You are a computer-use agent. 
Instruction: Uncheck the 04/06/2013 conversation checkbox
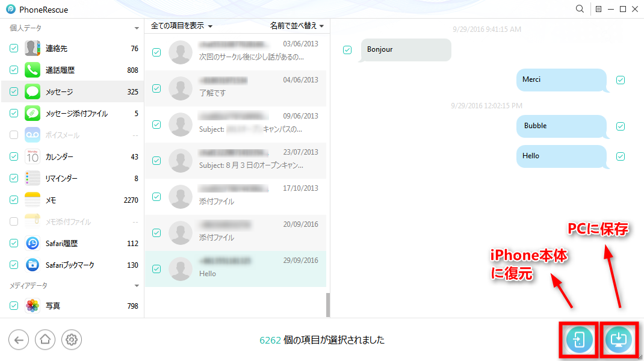156,88
